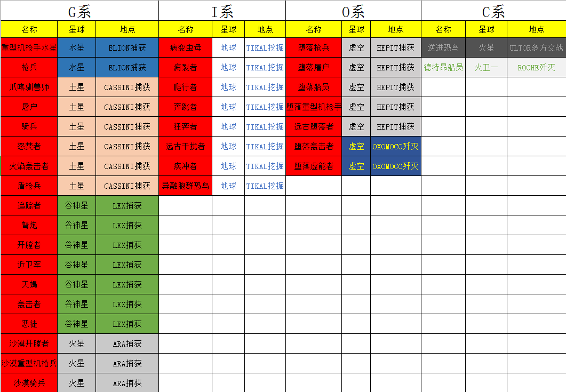The image size is (566, 392).
Task: Select the 爪喀驯兽师 name cell
Action: (x=29, y=87)
